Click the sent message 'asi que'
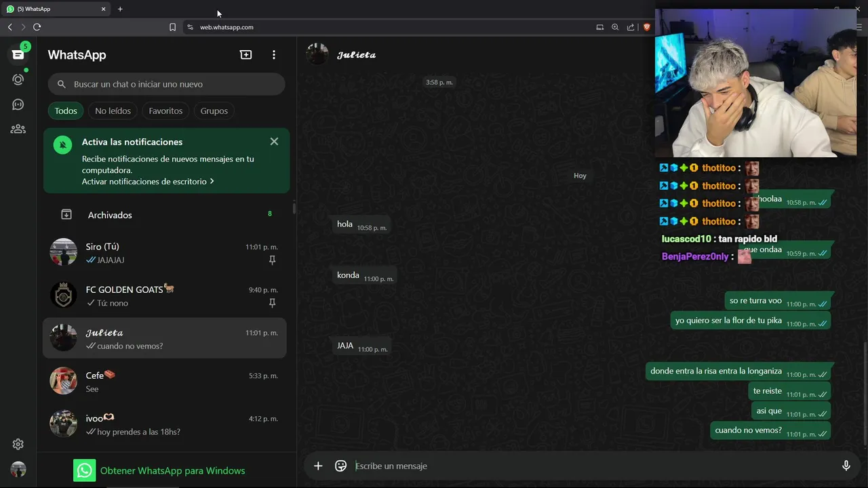 [x=791, y=411]
